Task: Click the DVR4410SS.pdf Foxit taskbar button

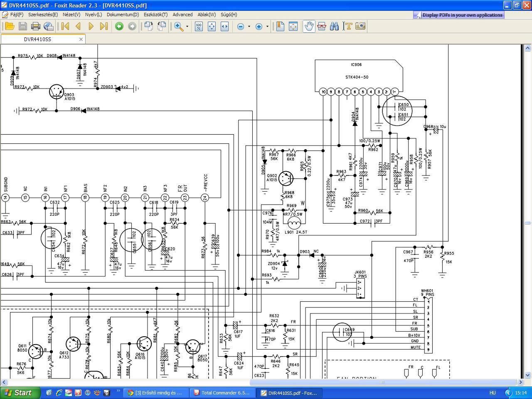Action: 289,393
